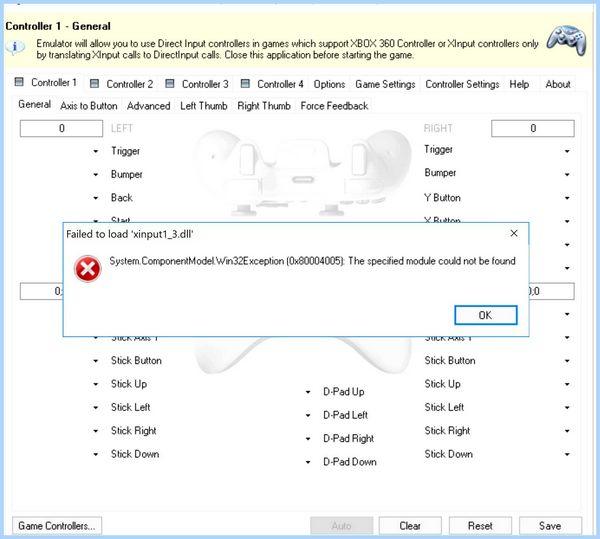Click the LEFT column header label
The height and width of the screenshot is (539, 600).
tap(122, 128)
